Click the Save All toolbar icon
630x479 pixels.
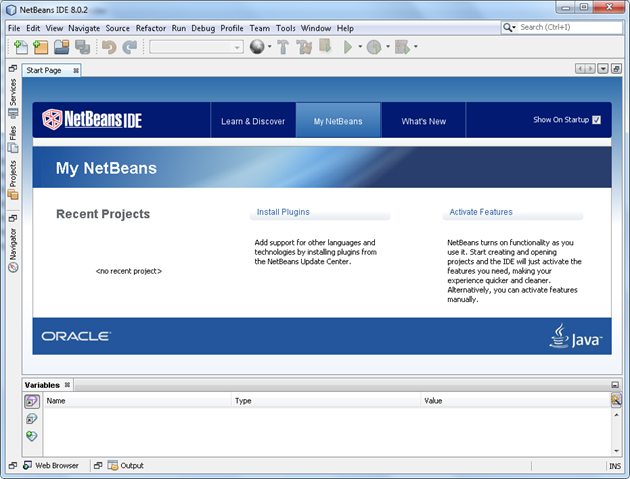coord(82,47)
